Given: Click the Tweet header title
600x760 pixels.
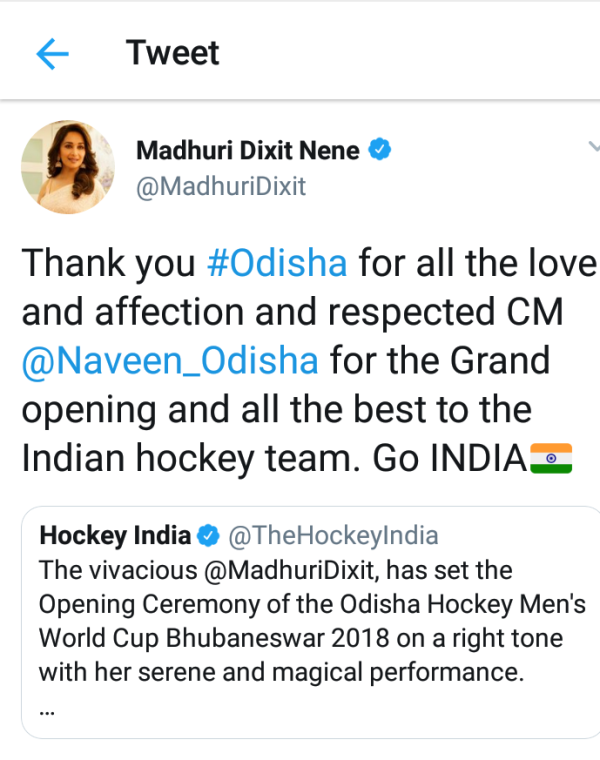Looking at the screenshot, I should (x=173, y=53).
